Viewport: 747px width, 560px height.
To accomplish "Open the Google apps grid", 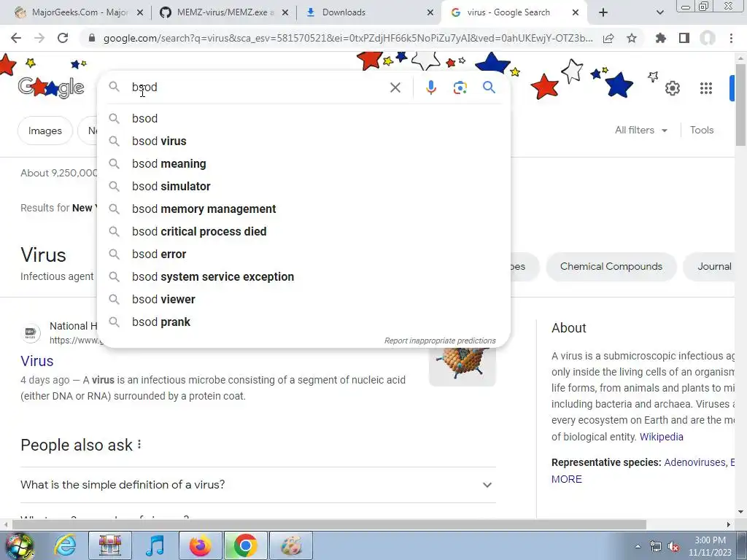I will coord(706,88).
